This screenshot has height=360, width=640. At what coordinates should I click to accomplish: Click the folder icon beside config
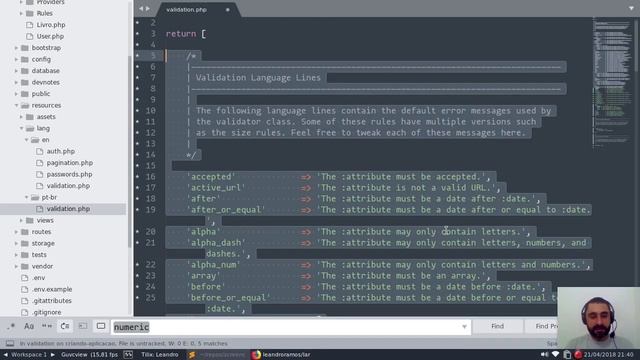pos(24,59)
